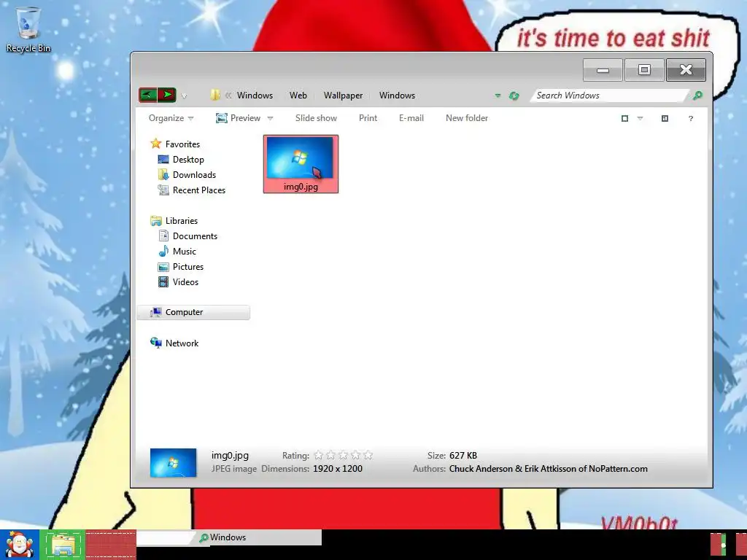Open Downloads in Favorites
Image resolution: width=747 pixels, height=560 pixels.
coord(194,175)
